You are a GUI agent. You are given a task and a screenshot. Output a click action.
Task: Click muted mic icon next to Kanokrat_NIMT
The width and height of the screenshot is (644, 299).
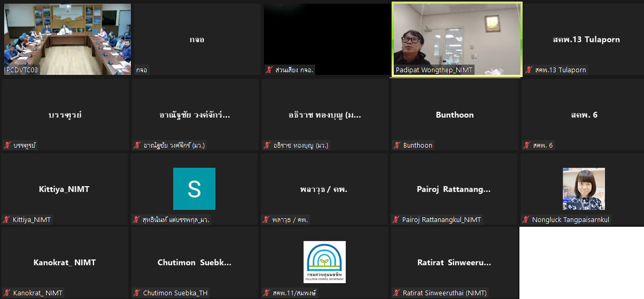coord(7,293)
